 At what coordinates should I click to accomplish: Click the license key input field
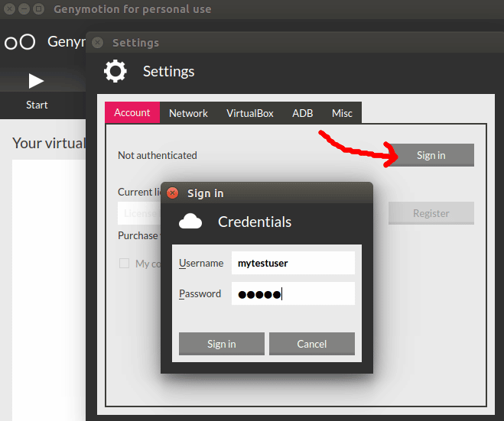click(139, 213)
